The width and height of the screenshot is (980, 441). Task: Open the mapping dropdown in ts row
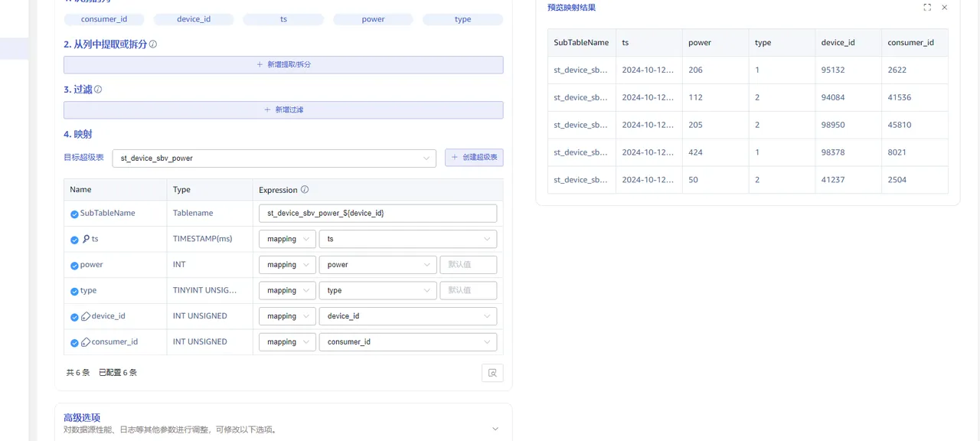coord(286,239)
